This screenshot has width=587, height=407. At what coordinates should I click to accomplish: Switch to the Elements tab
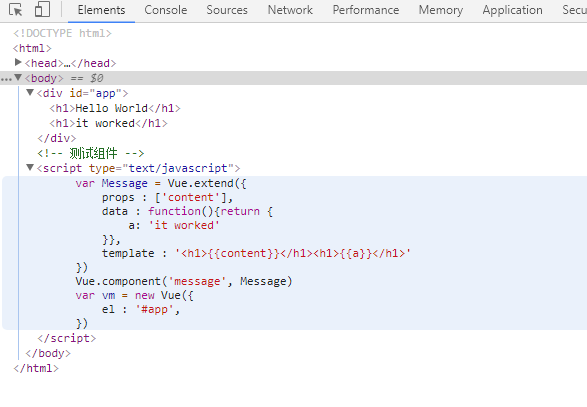tap(101, 10)
